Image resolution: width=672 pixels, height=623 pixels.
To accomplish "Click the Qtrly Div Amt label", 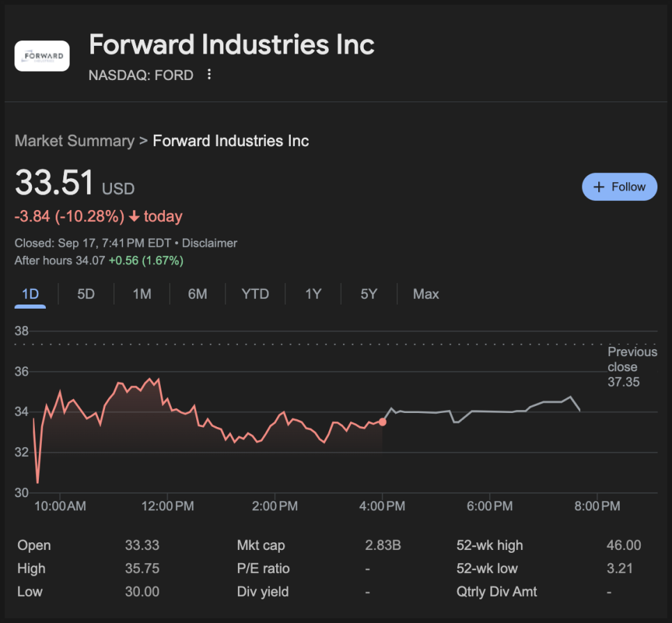I will [497, 592].
